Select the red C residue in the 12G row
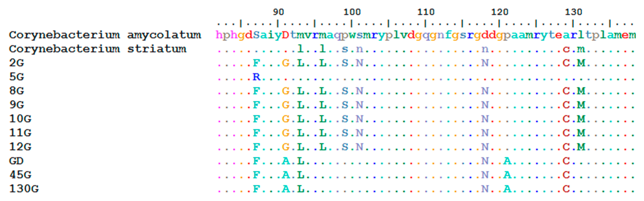Screen dimensions: 644x201 566,147
